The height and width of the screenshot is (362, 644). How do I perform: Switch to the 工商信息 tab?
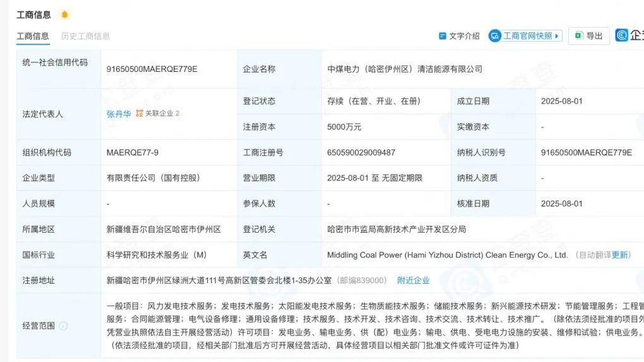[x=33, y=36]
